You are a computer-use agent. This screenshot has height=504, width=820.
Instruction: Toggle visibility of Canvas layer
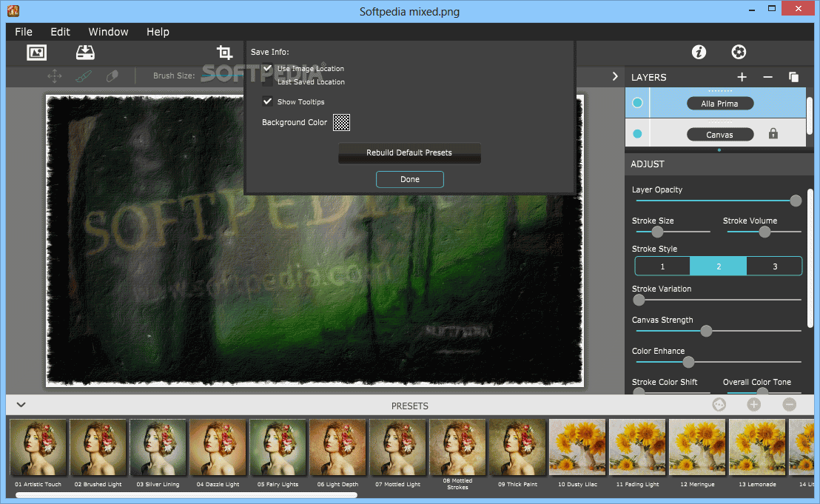(x=637, y=134)
